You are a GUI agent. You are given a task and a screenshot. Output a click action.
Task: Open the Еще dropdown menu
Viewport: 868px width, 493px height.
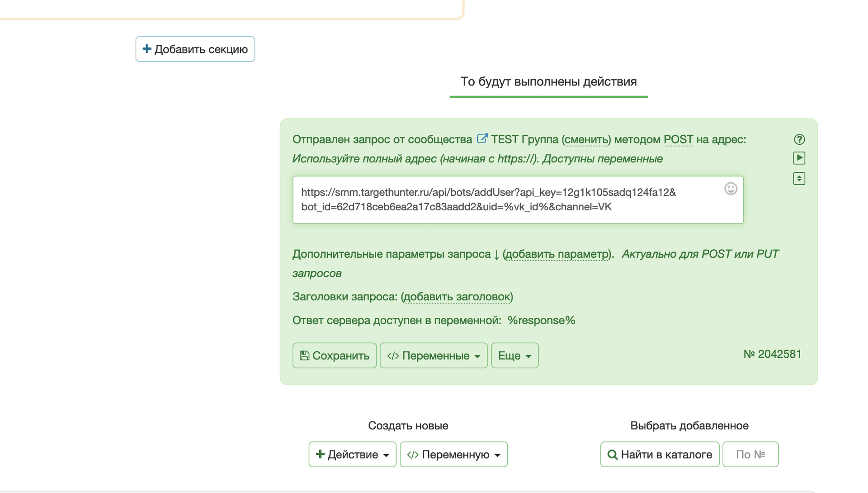pyautogui.click(x=514, y=356)
